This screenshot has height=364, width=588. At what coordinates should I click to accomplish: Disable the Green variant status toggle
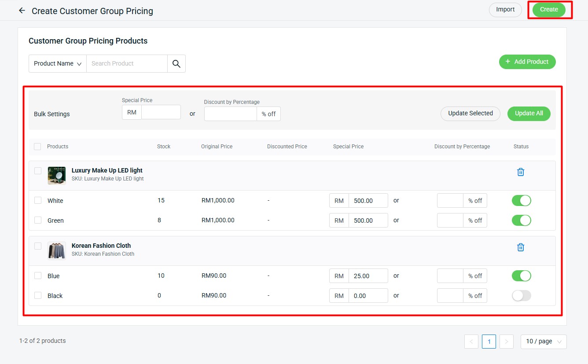click(521, 220)
